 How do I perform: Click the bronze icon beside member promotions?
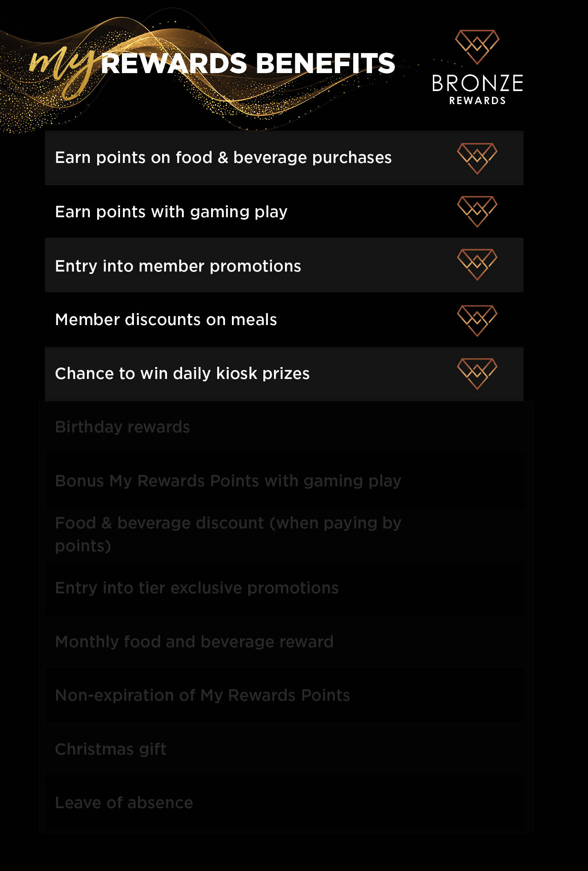point(477,265)
